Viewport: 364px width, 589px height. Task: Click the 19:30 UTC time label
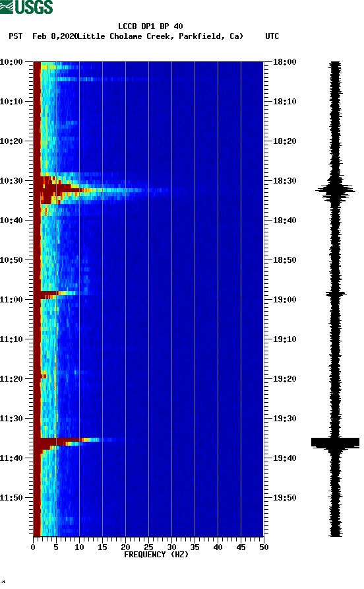[285, 419]
